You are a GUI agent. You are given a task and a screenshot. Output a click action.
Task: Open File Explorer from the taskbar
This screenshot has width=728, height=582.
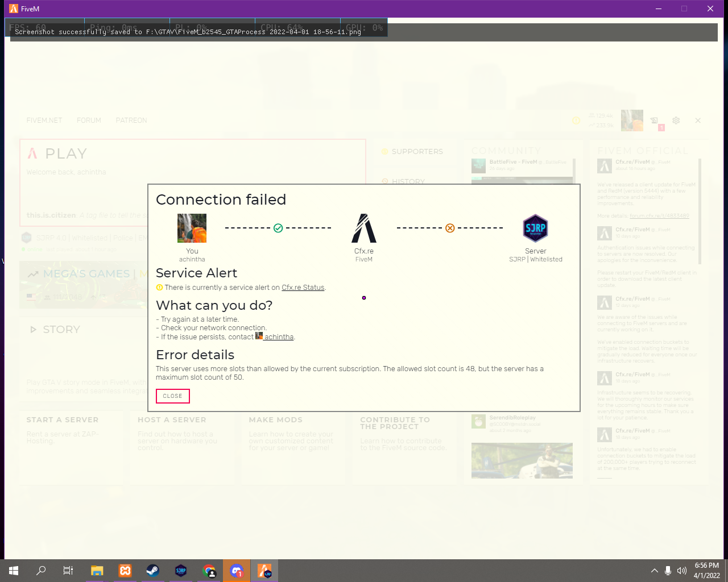97,571
